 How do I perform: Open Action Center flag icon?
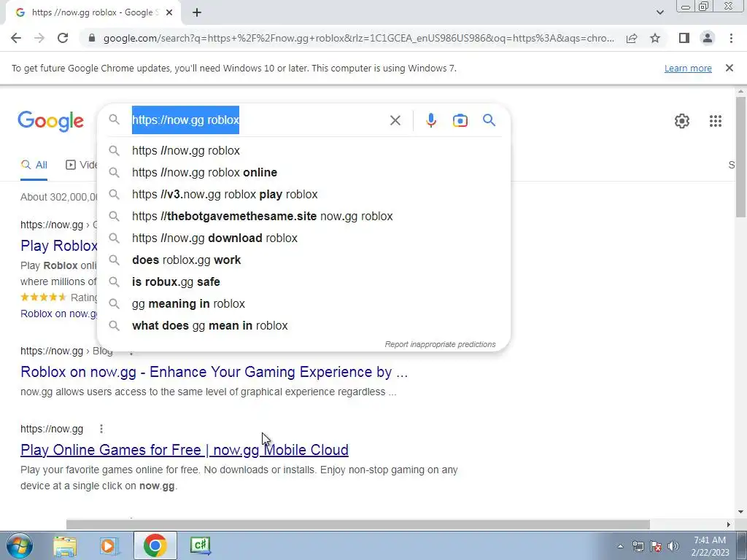656,546
